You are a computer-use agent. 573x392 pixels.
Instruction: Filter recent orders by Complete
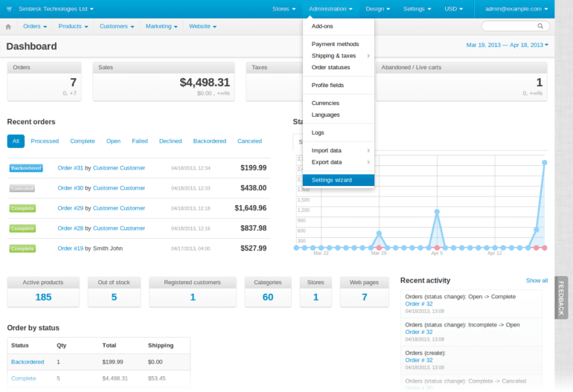pos(83,141)
